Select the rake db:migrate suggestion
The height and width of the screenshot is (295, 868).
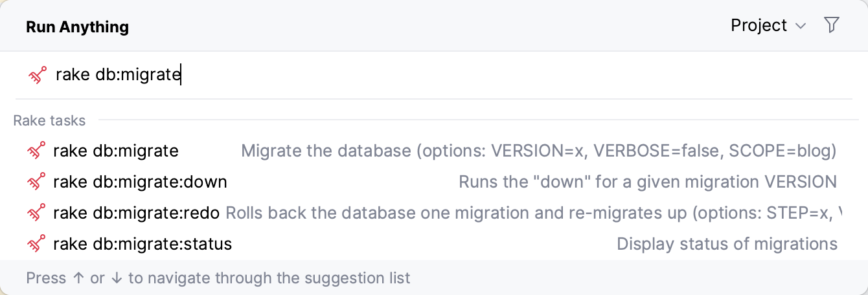(x=116, y=151)
